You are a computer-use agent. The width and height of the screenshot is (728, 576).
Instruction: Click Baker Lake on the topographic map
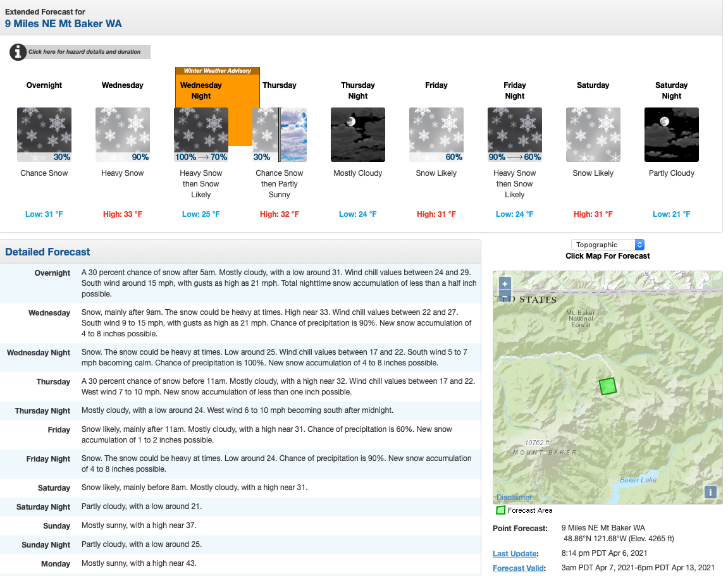[638, 480]
